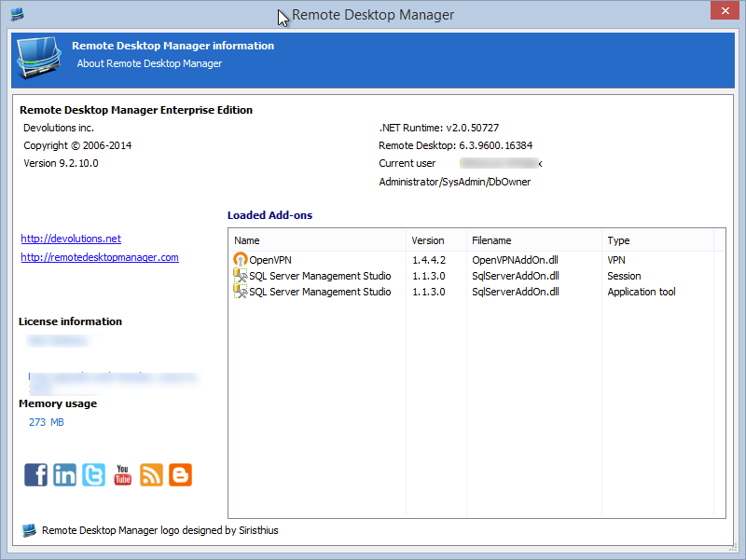Select the OpenVPN add-on row
This screenshot has height=560, width=746.
(477, 260)
